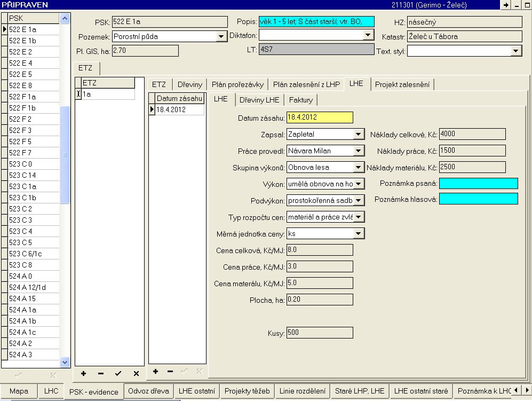Open the Linie rozdělení tab
Screen dimensions: 532x401
[303, 391]
